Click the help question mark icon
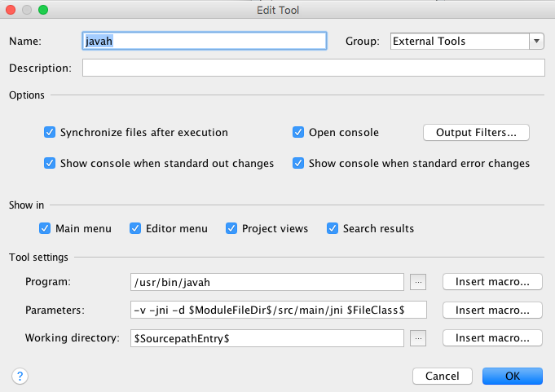The image size is (555, 392). click(20, 376)
